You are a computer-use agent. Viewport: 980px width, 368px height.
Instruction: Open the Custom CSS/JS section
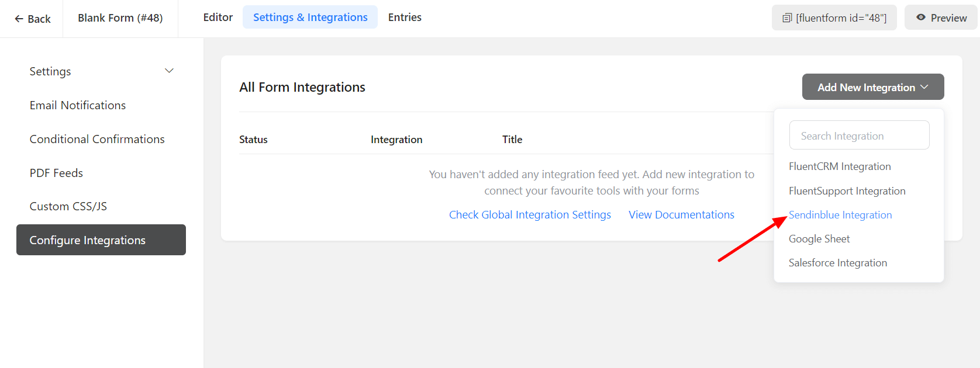pyautogui.click(x=68, y=206)
